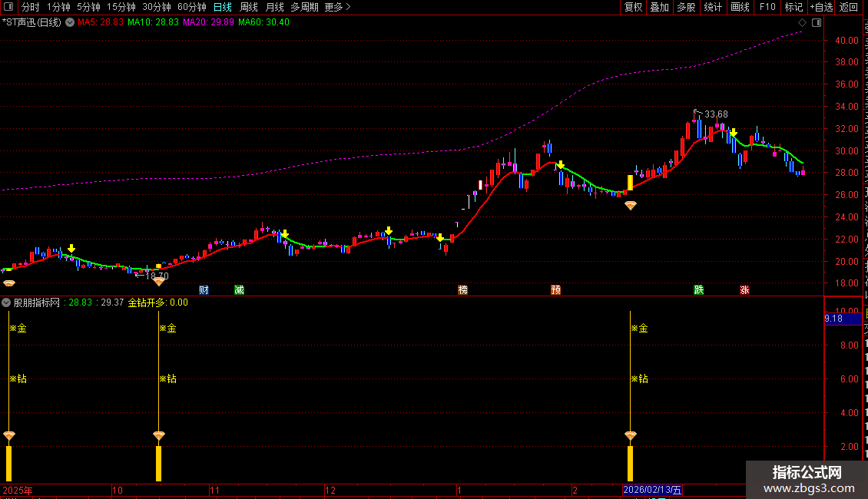This screenshot has height=499, width=868.
Task: Open the 跌 price drop marker
Action: (698, 290)
